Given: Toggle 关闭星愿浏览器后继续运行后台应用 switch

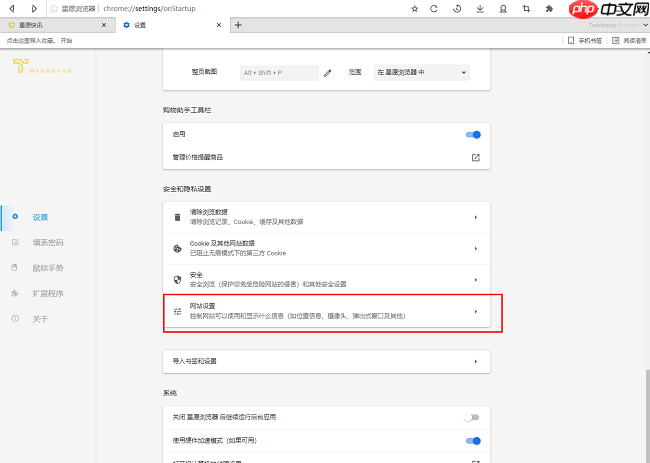Looking at the screenshot, I should tap(471, 417).
